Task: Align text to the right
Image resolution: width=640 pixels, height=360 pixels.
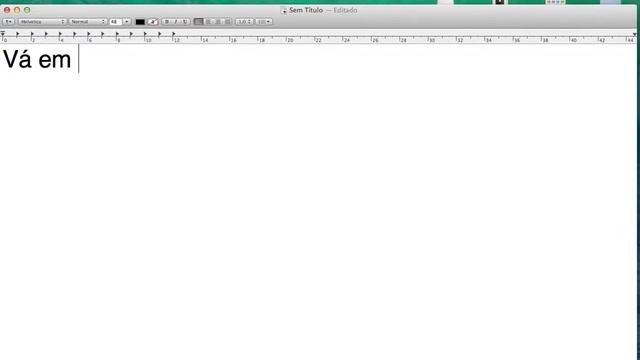Action: 218,22
